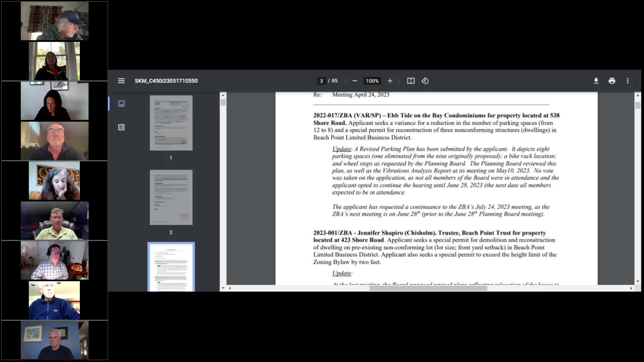The width and height of the screenshot is (644, 362).
Task: Rotate the document counterclockwise
Action: (425, 81)
